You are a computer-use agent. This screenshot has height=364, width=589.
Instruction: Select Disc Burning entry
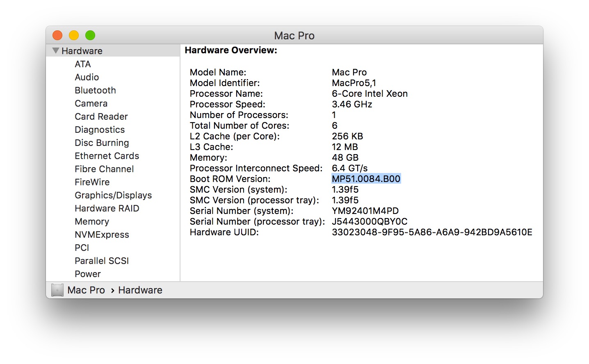[102, 143]
